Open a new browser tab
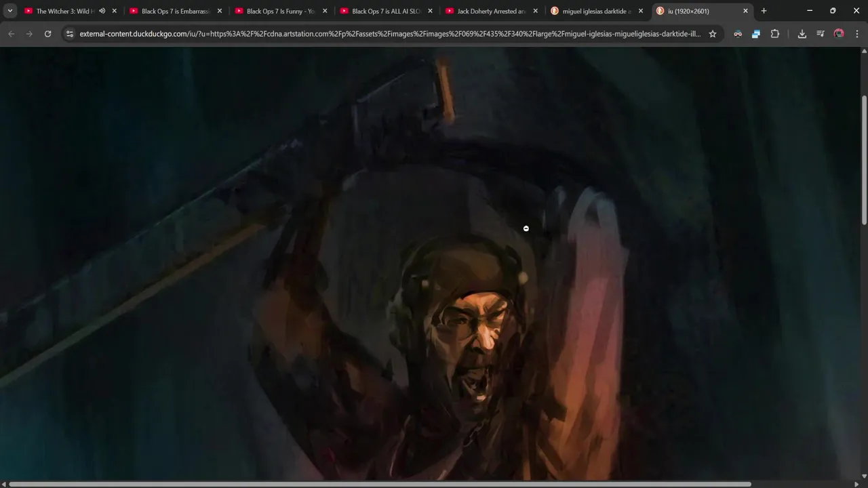The width and height of the screenshot is (868, 488). tap(764, 11)
